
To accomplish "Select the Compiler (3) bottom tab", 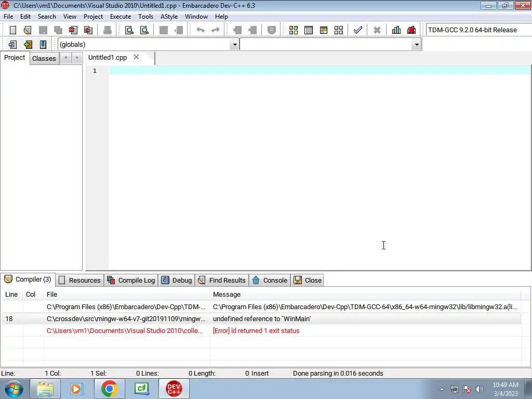I will (x=28, y=280).
